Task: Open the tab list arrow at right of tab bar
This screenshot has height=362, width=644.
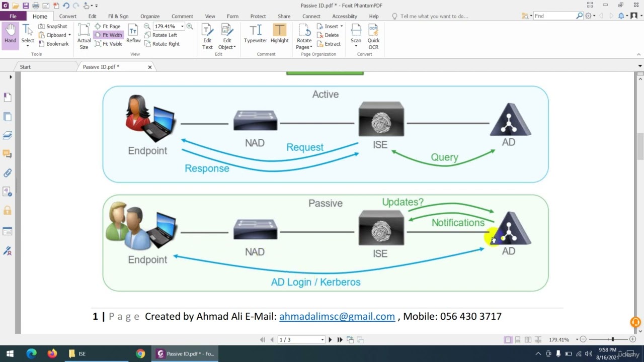Action: click(x=640, y=66)
